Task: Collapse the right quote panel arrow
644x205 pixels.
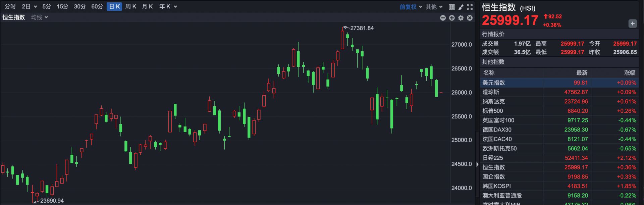Action: (477, 164)
